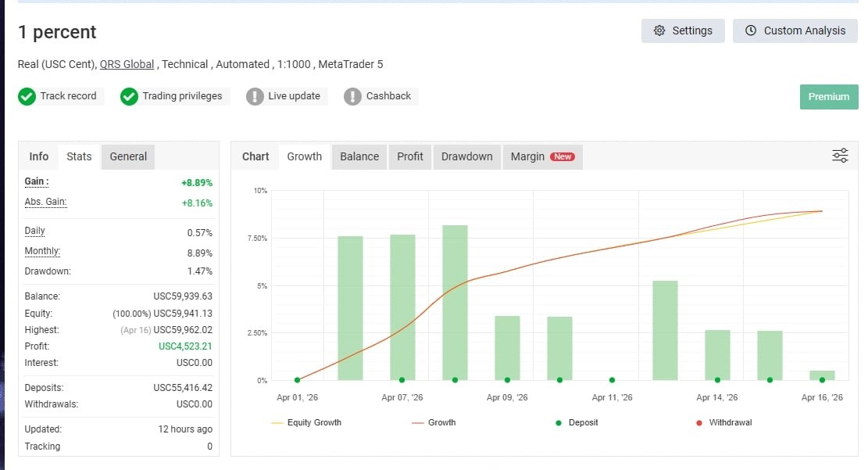
Task: Toggle Withdrawal markers in chart legend
Action: pyautogui.click(x=724, y=422)
